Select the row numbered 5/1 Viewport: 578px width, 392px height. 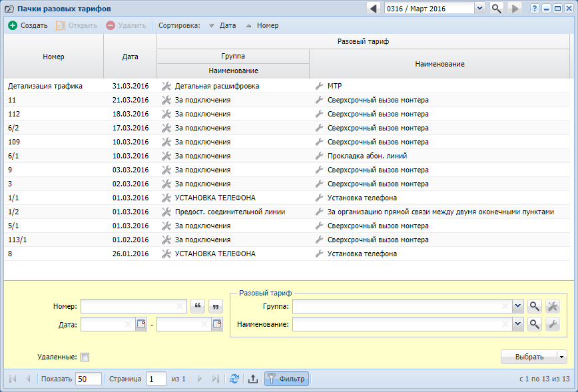pyautogui.click(x=287, y=226)
